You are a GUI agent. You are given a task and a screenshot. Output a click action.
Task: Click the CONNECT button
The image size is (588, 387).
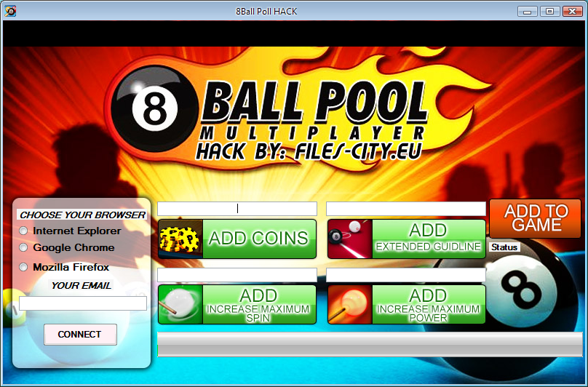point(80,334)
